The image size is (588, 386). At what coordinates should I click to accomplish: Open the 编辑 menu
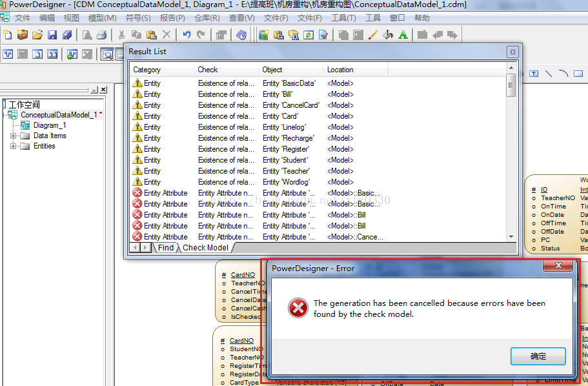(47, 18)
